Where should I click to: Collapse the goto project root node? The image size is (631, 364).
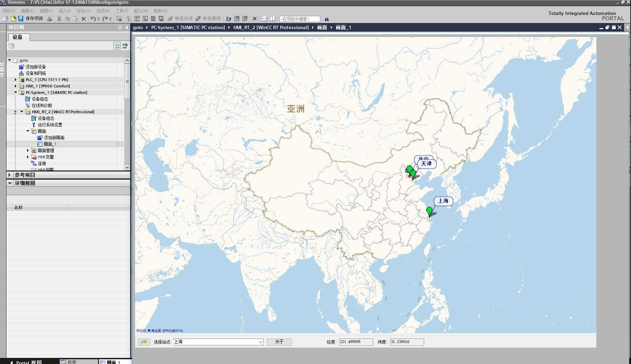click(9, 60)
